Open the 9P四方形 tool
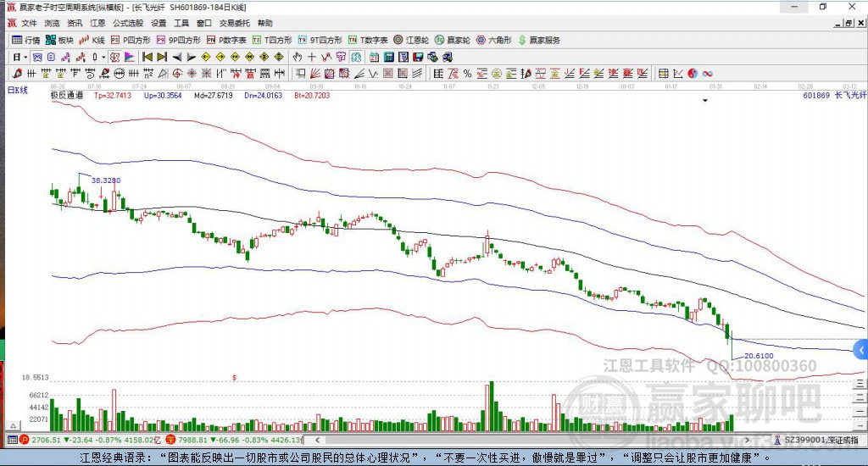The width and height of the screenshot is (868, 466). [179, 40]
